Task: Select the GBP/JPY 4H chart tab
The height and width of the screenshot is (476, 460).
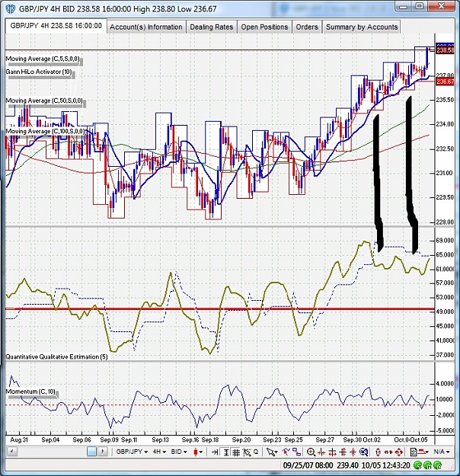Action: pyautogui.click(x=56, y=26)
